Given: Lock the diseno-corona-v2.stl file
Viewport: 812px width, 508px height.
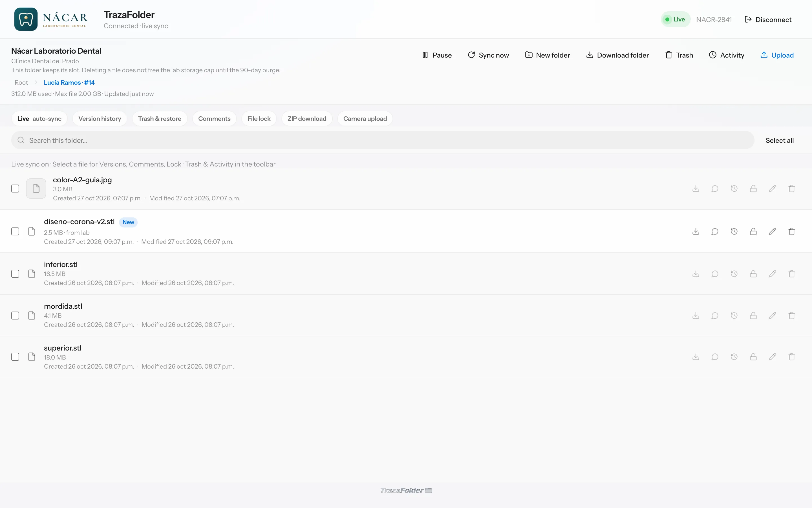Looking at the screenshot, I should (753, 231).
